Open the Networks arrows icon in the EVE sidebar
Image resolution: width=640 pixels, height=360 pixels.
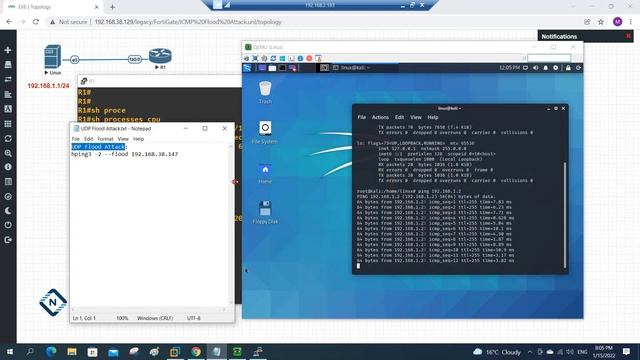pyautogui.click(x=8, y=79)
